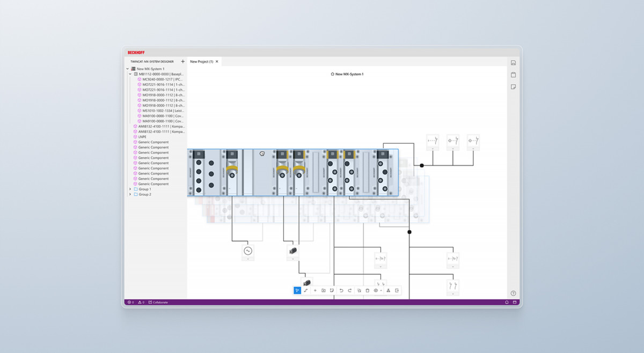
Task: Select the MB1112-0000-0000 baseplate tree item
Action: pyautogui.click(x=162, y=74)
